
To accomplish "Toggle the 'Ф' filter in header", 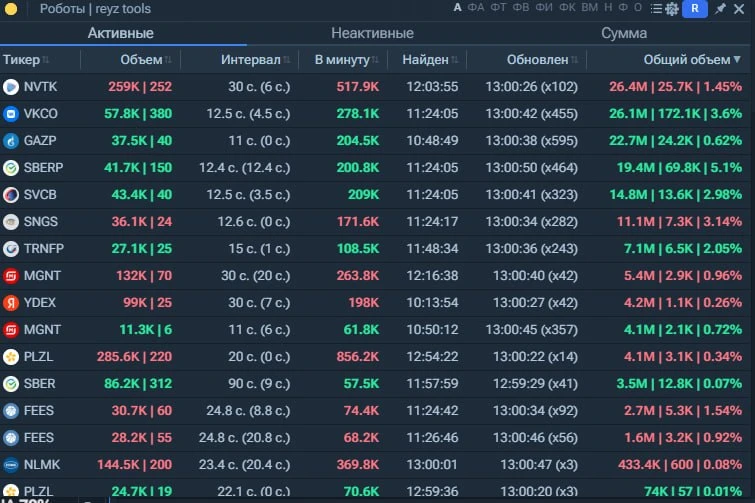I will (623, 8).
